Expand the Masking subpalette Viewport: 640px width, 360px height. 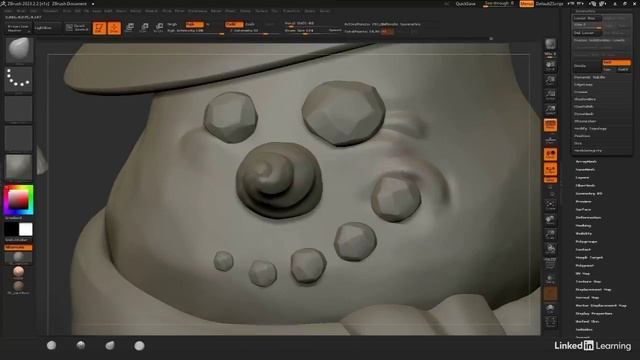tap(583, 225)
